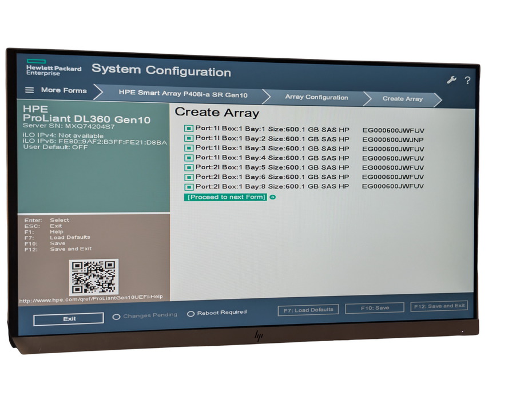This screenshot has height=400, width=532.
Task: Click F7: Load Defaults button
Action: 308,310
